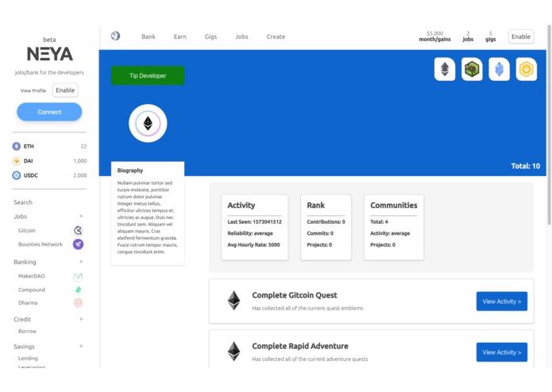Click the Biography card heading
552x392 pixels.
tap(130, 171)
